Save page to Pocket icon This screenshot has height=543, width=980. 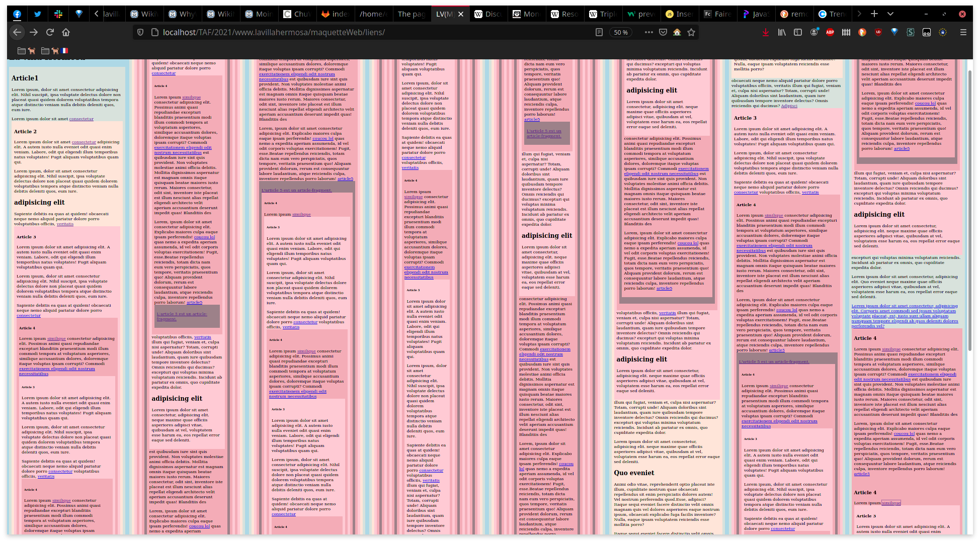click(x=663, y=32)
